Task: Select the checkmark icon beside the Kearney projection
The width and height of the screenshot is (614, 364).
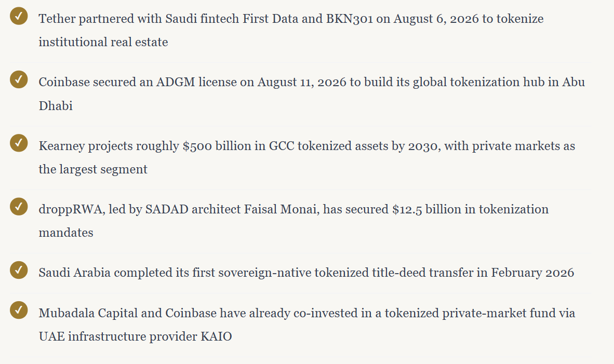Action: [x=19, y=143]
